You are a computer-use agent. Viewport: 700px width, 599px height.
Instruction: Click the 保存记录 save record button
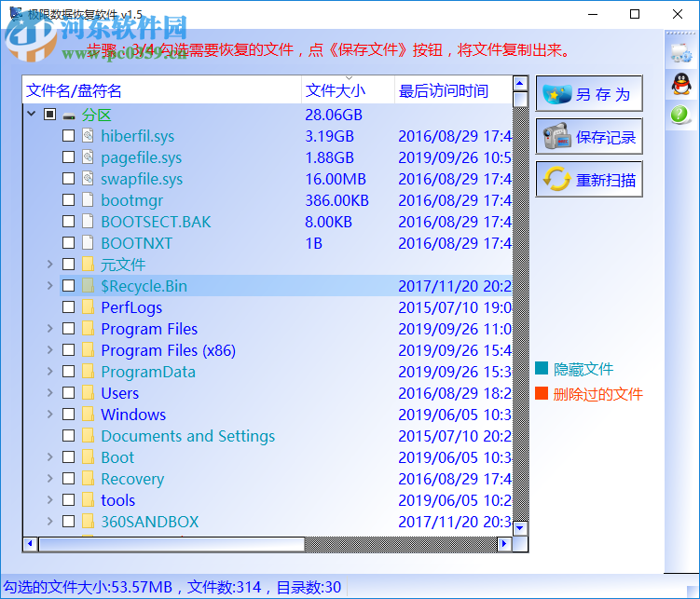point(589,137)
